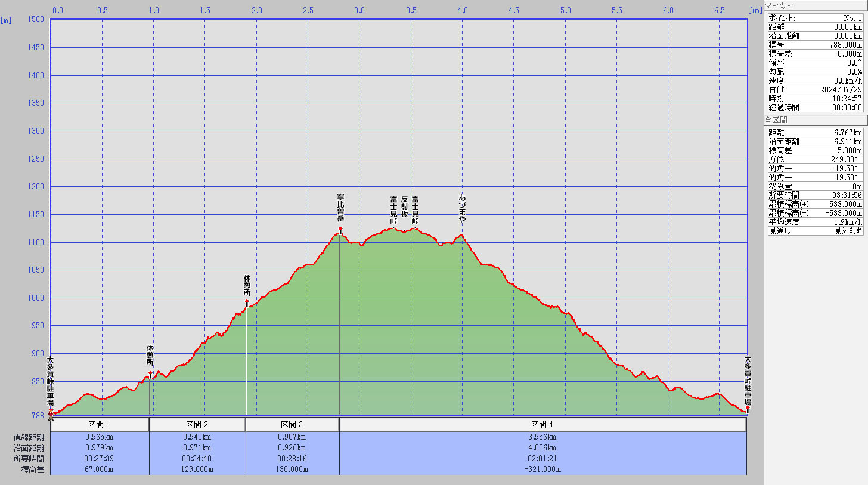Select the 累積標高(+) 538.000m row
Image resolution: width=868 pixels, height=485 pixels.
click(x=815, y=204)
